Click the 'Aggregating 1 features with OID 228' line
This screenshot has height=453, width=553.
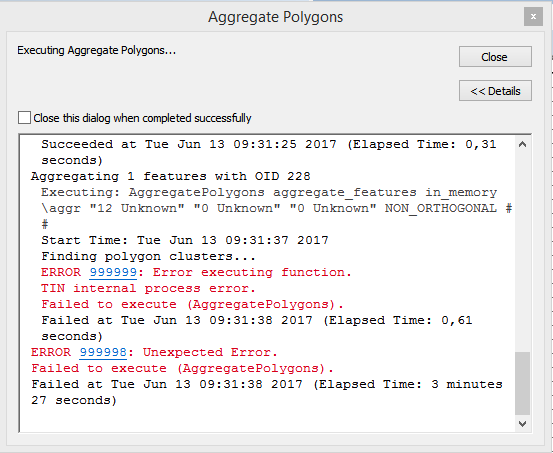click(171, 176)
